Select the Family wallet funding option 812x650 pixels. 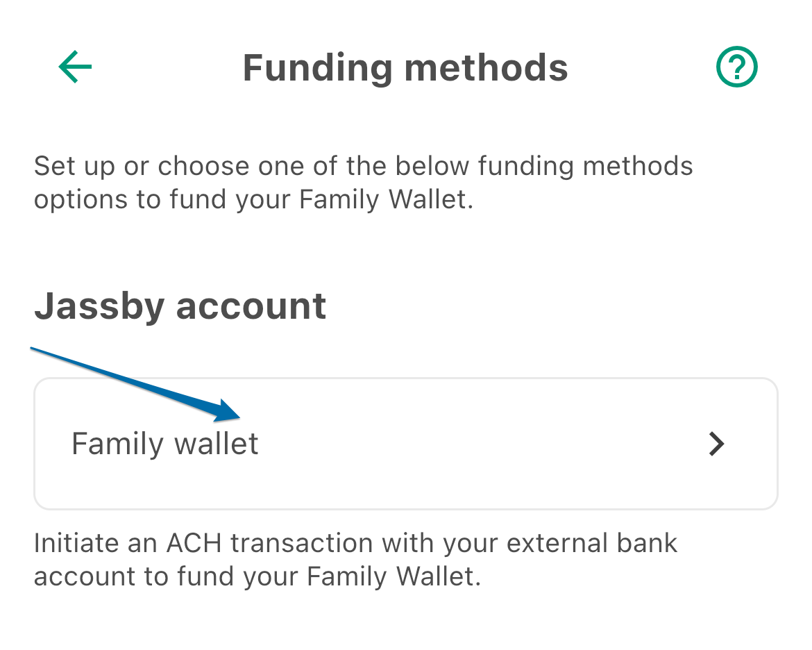405,444
